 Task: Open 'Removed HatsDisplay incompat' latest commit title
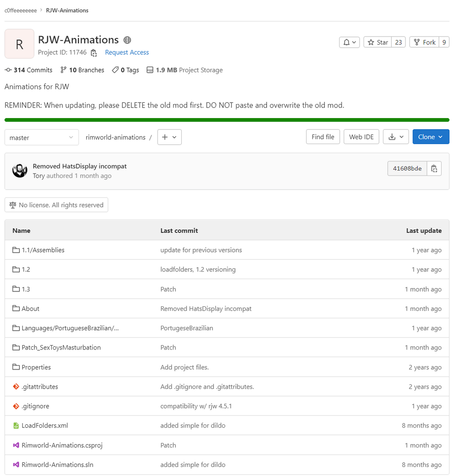pyautogui.click(x=79, y=166)
